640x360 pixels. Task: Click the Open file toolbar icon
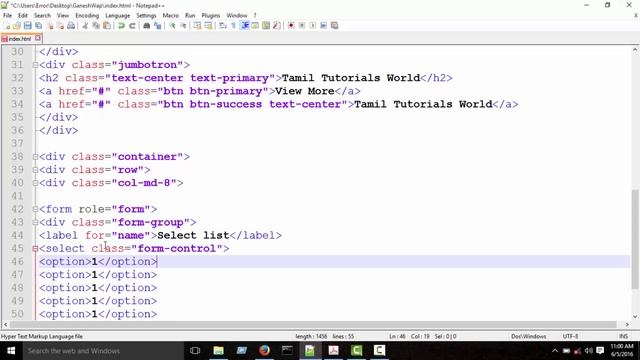[x=17, y=26]
